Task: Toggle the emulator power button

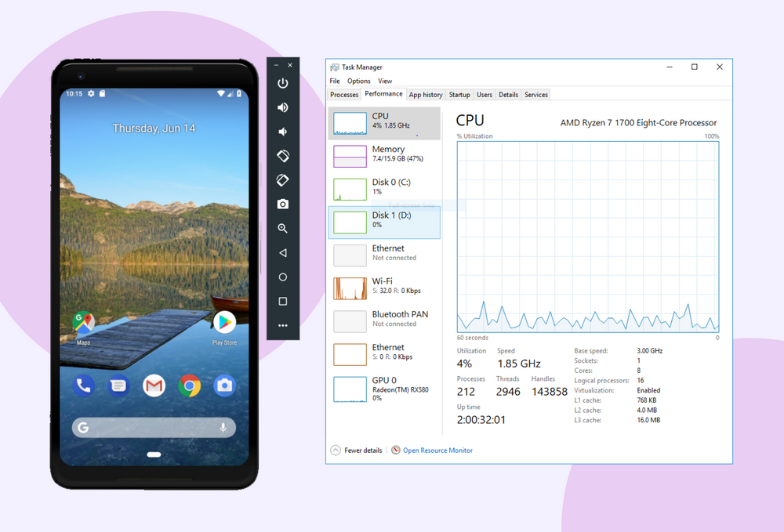Action: pos(282,82)
